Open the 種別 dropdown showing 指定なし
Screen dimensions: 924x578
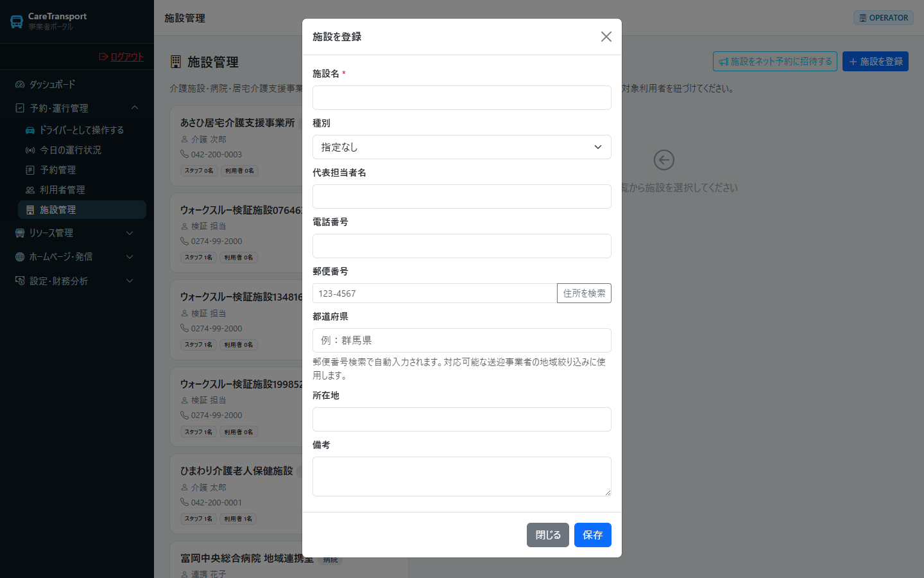(462, 147)
